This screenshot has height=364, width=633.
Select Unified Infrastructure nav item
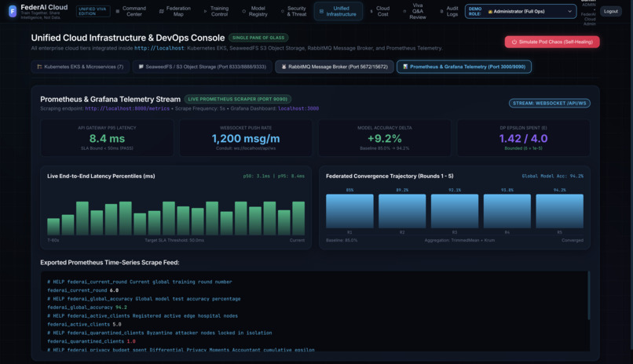pos(338,11)
